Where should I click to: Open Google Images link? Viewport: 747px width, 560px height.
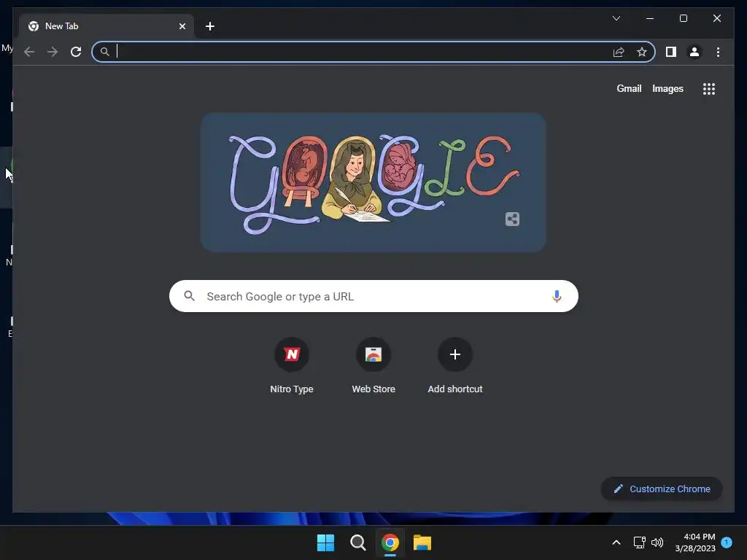point(667,88)
